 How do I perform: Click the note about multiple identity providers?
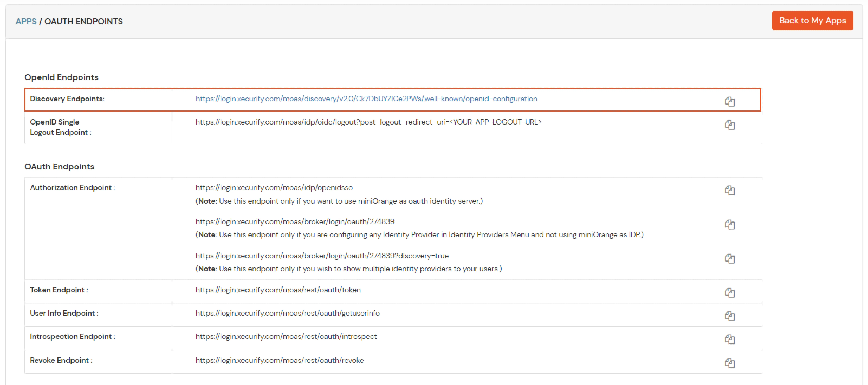click(349, 269)
